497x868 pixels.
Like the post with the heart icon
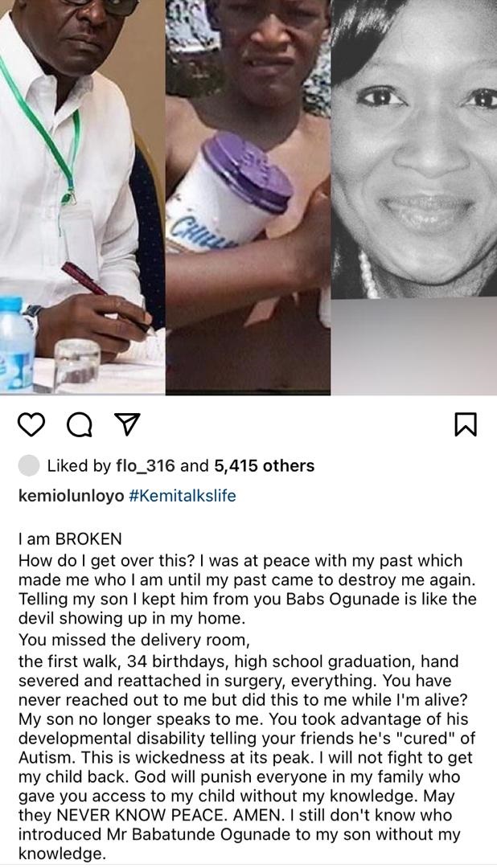(x=31, y=424)
